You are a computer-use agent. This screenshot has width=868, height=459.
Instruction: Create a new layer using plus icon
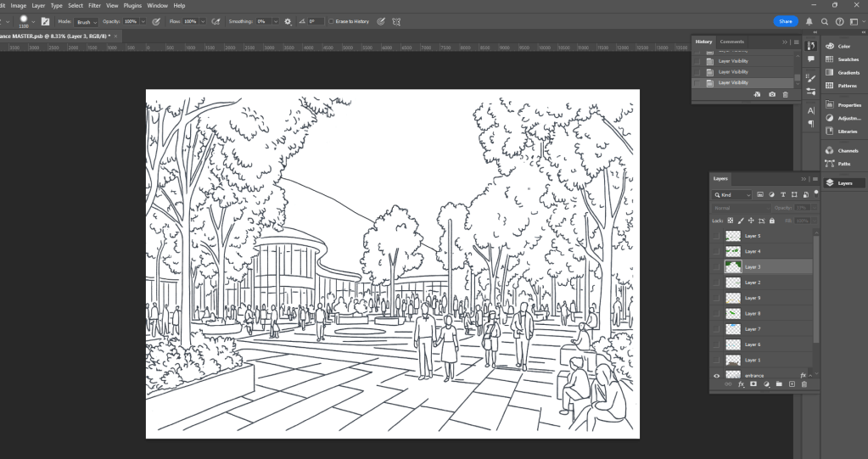792,384
